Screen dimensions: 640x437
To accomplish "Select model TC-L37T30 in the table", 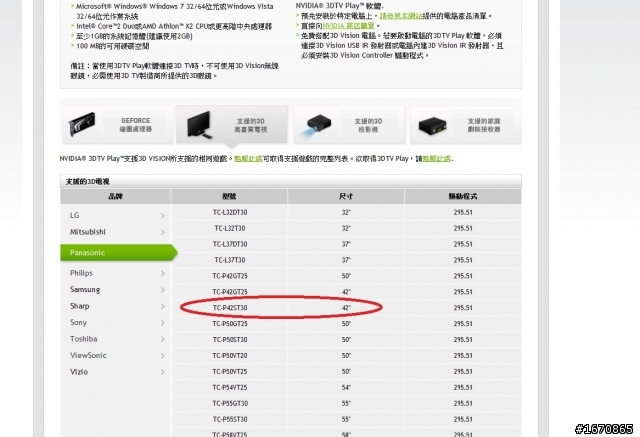I will (230, 260).
